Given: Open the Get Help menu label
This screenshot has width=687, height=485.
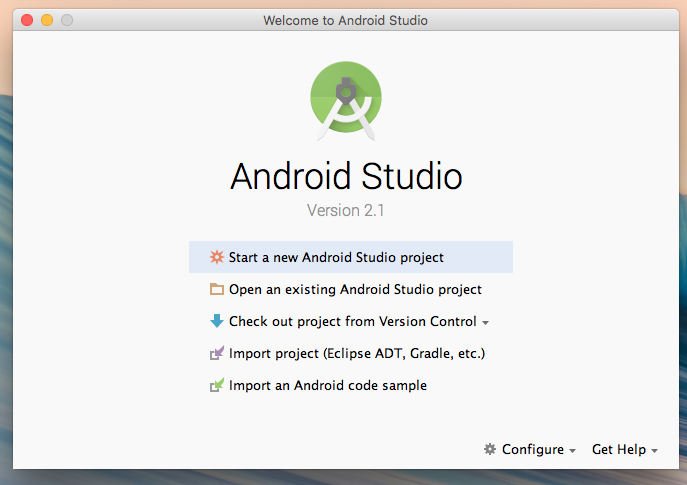Looking at the screenshot, I should 618,450.
